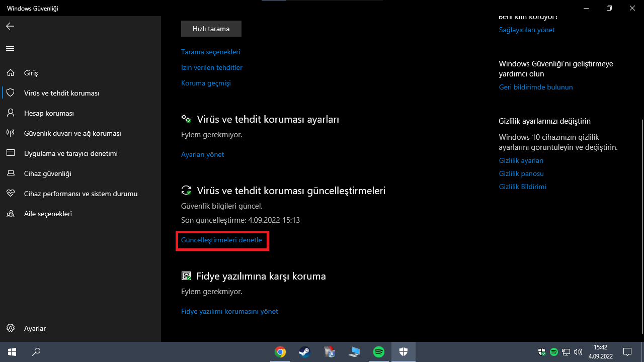Open Gizlilik panosu link
The image size is (644, 362).
coord(521,173)
